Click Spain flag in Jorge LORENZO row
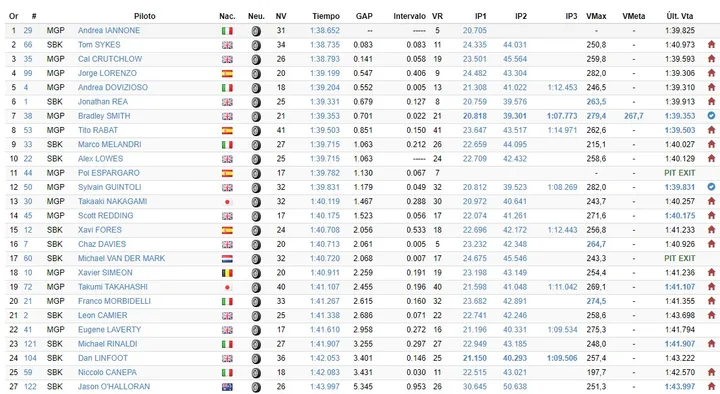 pos(227,74)
